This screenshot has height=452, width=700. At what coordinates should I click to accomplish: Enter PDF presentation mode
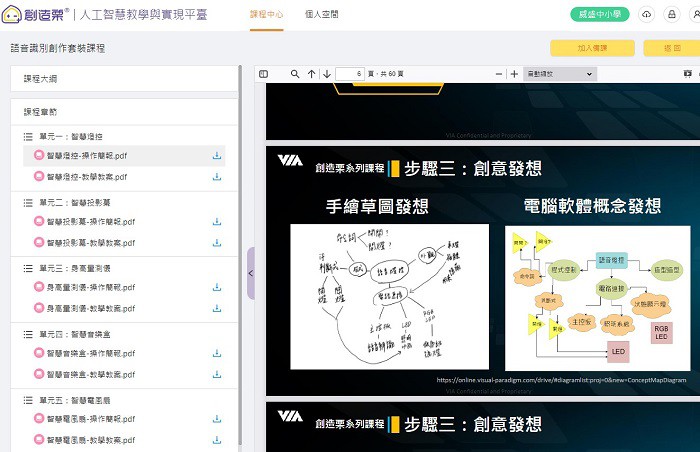point(687,74)
